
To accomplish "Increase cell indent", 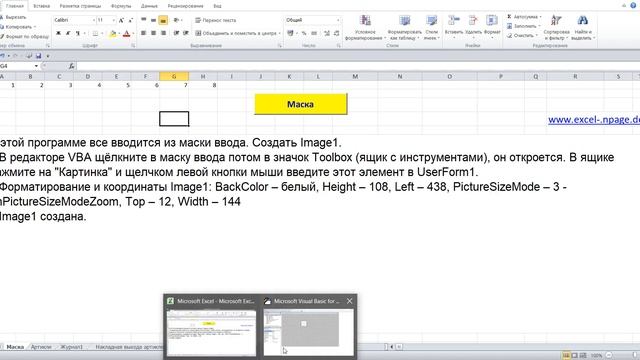I will pos(186,33).
